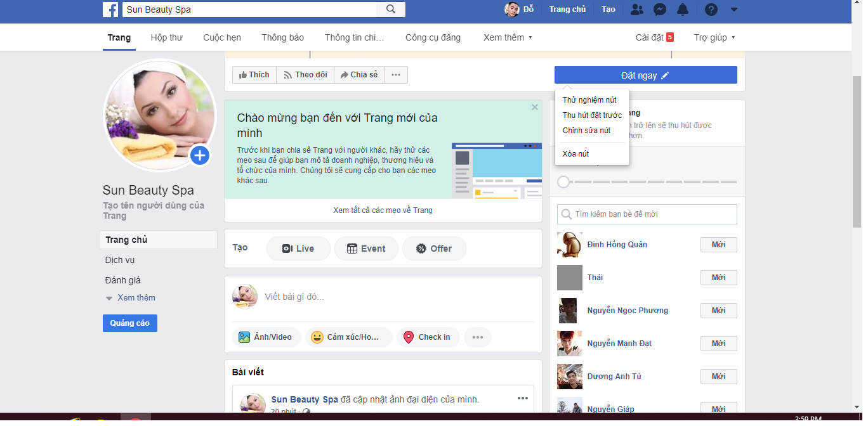The height and width of the screenshot is (426, 868).
Task: Open the more options ellipsis beside Chia sẻ
Action: pyautogui.click(x=395, y=75)
